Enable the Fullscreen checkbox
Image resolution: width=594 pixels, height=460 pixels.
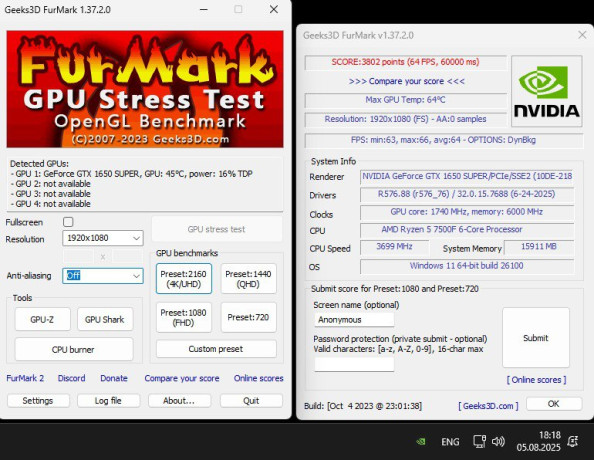click(x=68, y=222)
